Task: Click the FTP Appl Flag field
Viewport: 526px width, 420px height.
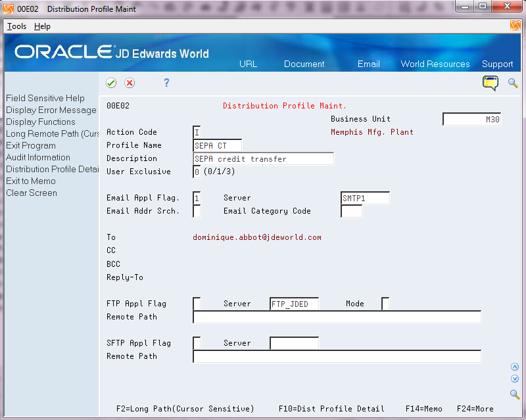Action: 197,304
